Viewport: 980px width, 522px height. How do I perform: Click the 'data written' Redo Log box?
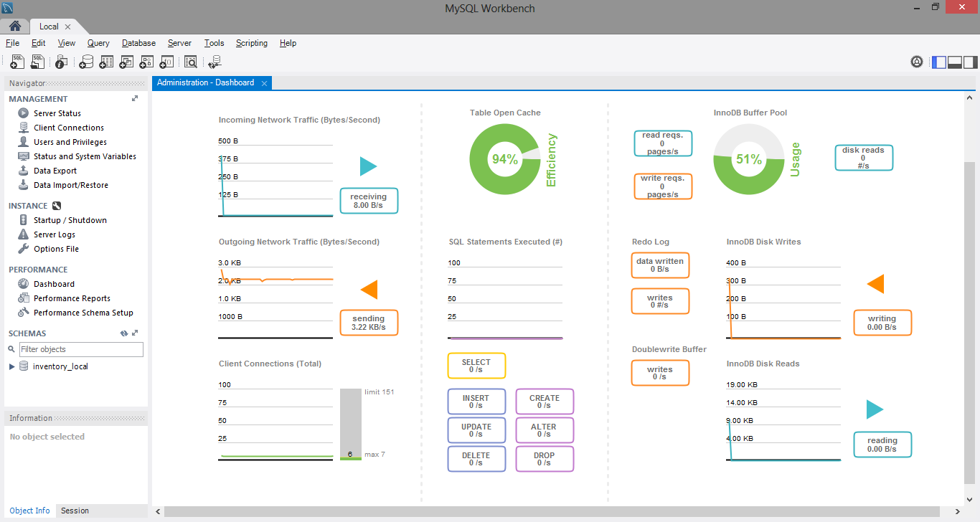coord(660,265)
